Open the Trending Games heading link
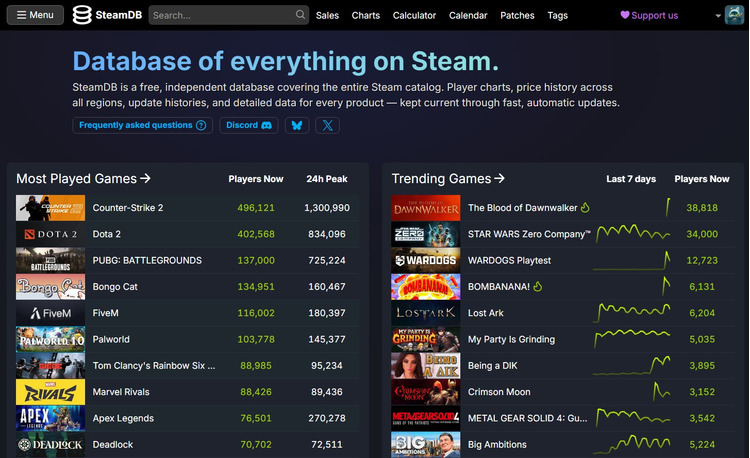The height and width of the screenshot is (458, 750). click(x=448, y=178)
